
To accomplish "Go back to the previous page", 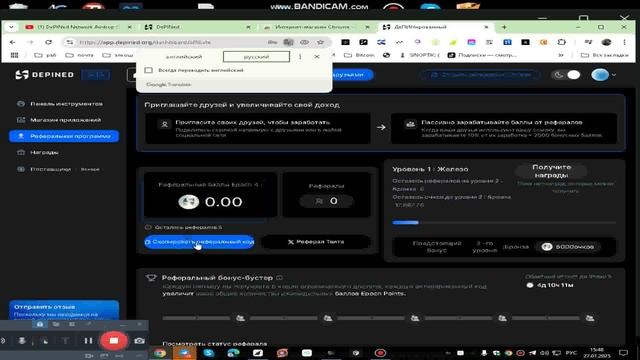I will pyautogui.click(x=13, y=42).
